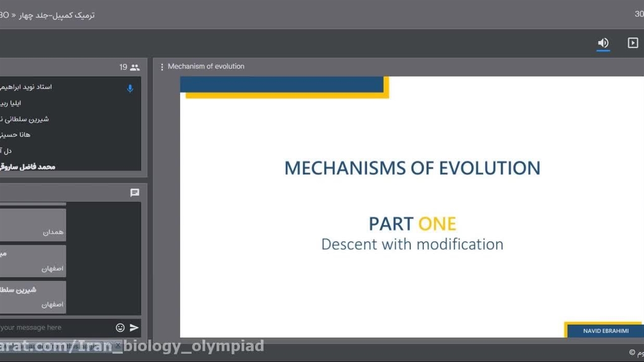
Task: Toggle the speaker audio icon
Action: tap(603, 43)
